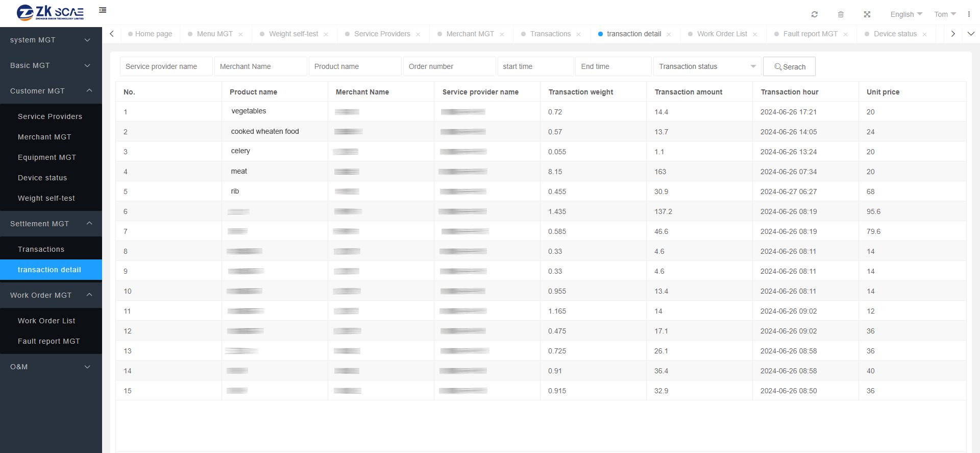Close the Transactions tab

point(578,34)
